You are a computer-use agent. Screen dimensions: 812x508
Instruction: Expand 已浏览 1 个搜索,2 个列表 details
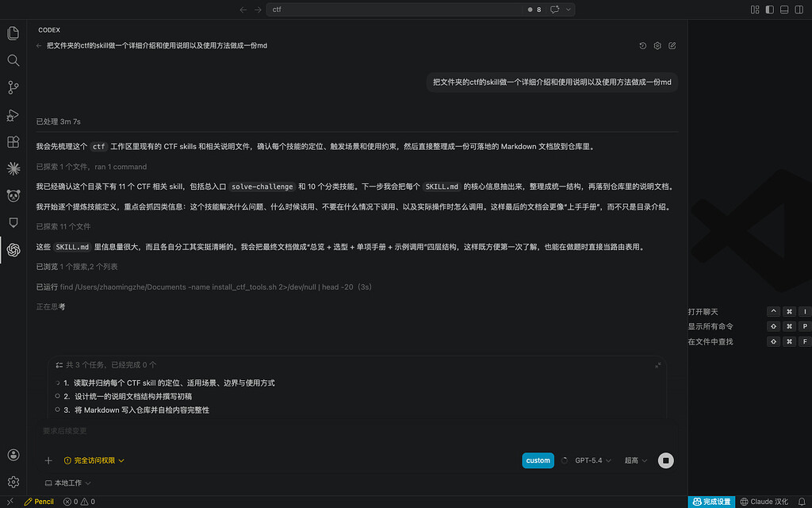point(77,267)
